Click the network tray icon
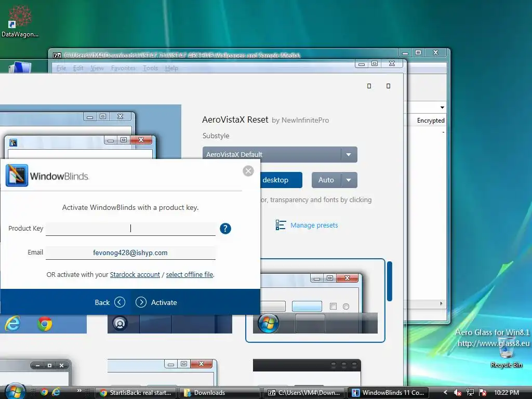This screenshot has height=399, width=532. click(x=470, y=393)
